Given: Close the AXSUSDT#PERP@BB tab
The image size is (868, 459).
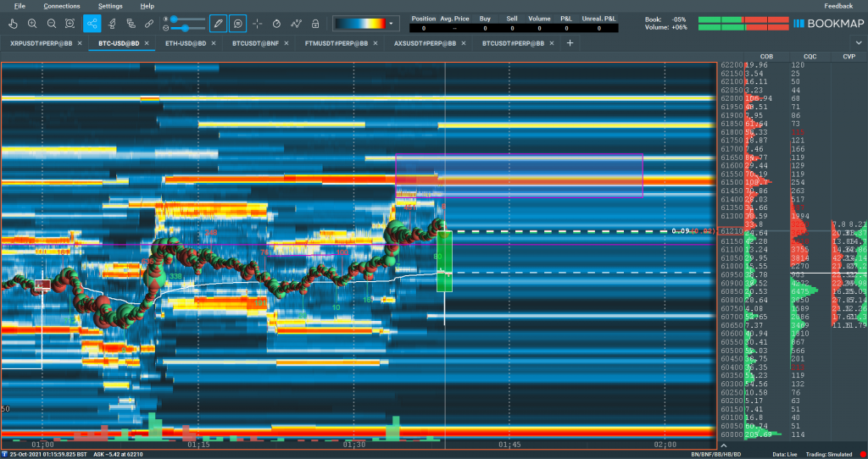Looking at the screenshot, I should [x=464, y=43].
